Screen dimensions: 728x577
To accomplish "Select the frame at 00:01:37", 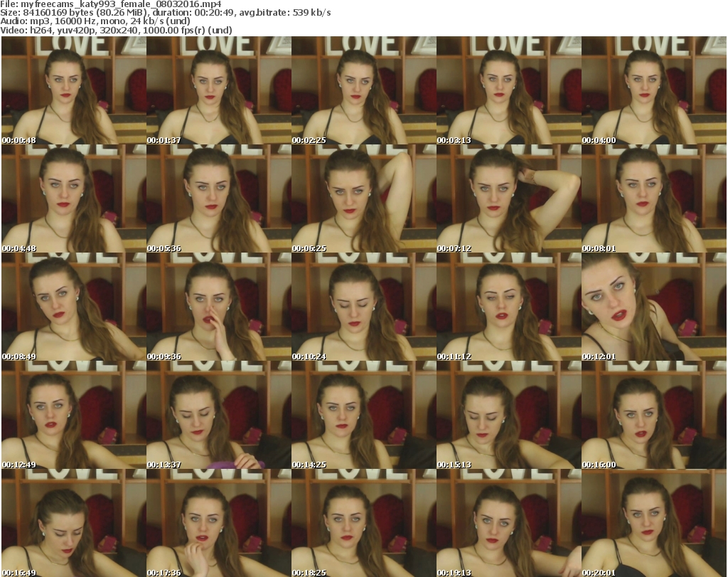I will point(218,90).
